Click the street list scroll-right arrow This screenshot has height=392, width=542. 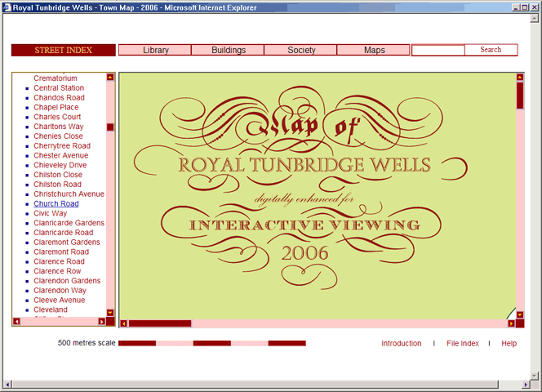pos(101,322)
